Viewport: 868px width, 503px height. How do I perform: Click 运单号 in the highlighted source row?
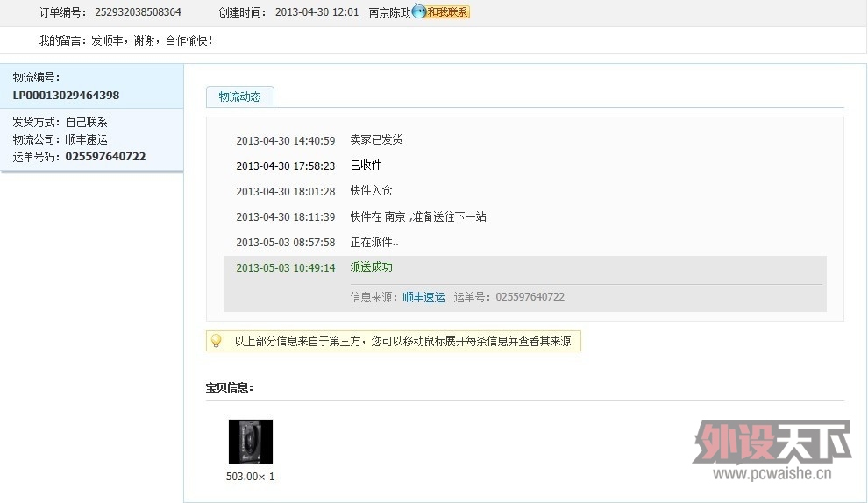pyautogui.click(x=509, y=297)
